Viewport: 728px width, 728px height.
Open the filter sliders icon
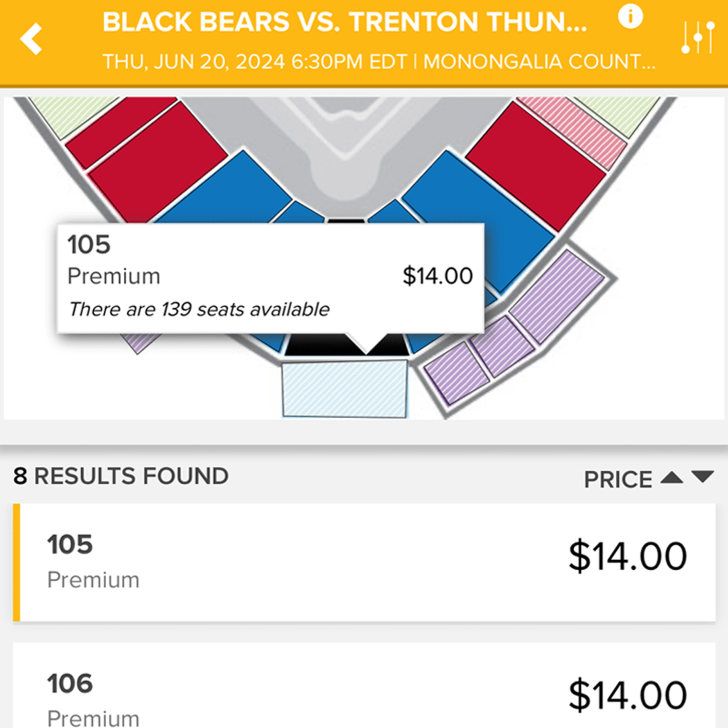coord(698,38)
